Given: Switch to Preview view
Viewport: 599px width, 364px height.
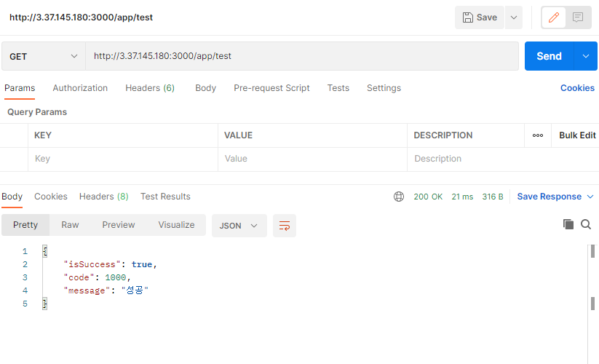Looking at the screenshot, I should tap(119, 225).
